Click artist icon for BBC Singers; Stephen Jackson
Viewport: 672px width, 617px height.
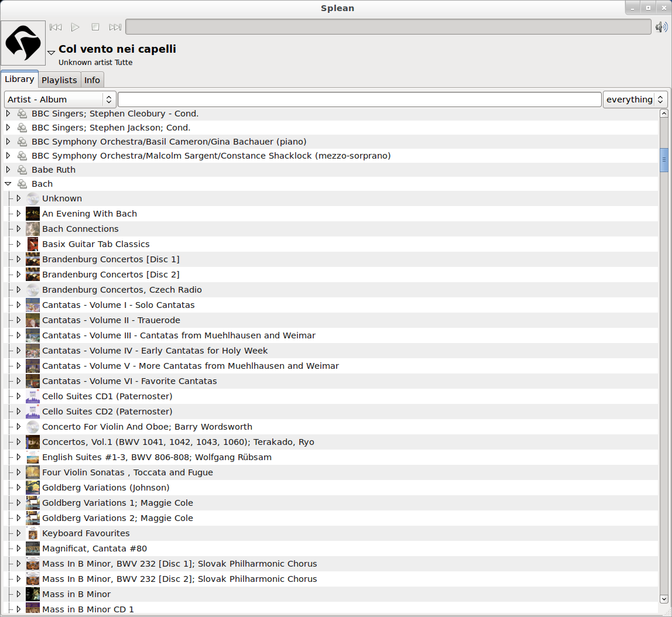click(22, 128)
